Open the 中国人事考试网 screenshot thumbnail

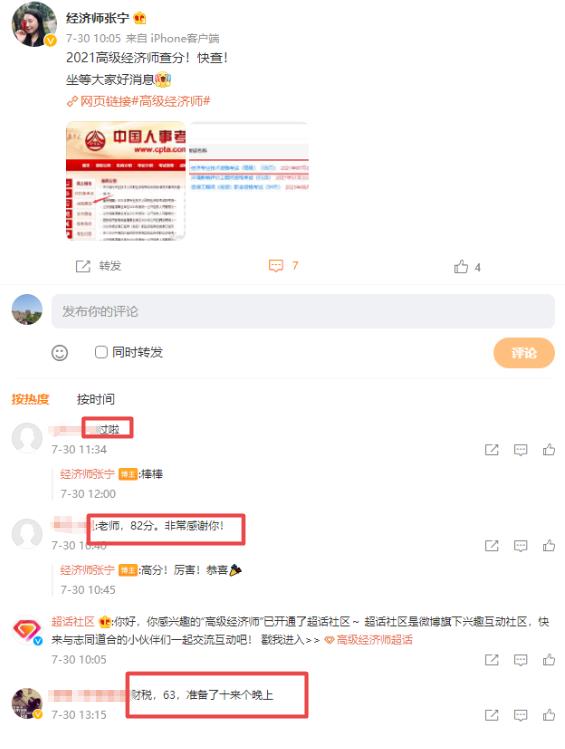click(x=126, y=181)
